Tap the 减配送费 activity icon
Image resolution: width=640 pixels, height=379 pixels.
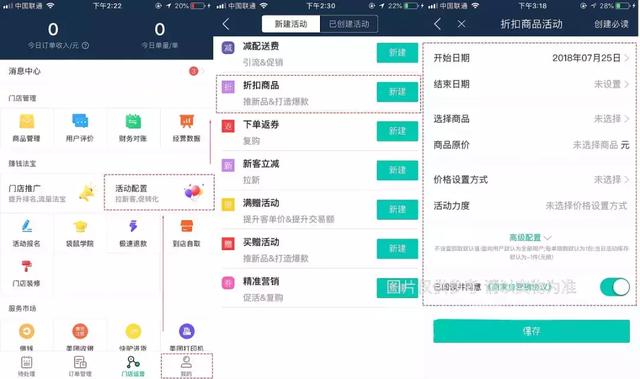pyautogui.click(x=228, y=48)
